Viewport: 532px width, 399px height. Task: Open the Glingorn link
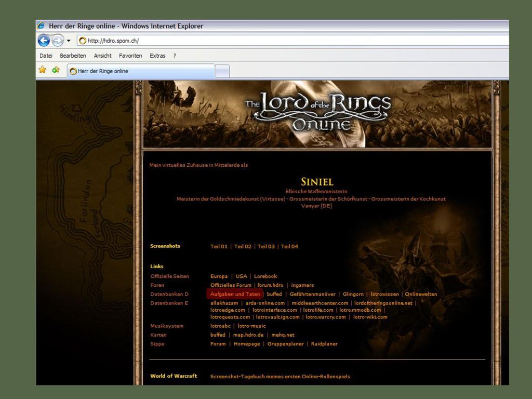point(353,294)
